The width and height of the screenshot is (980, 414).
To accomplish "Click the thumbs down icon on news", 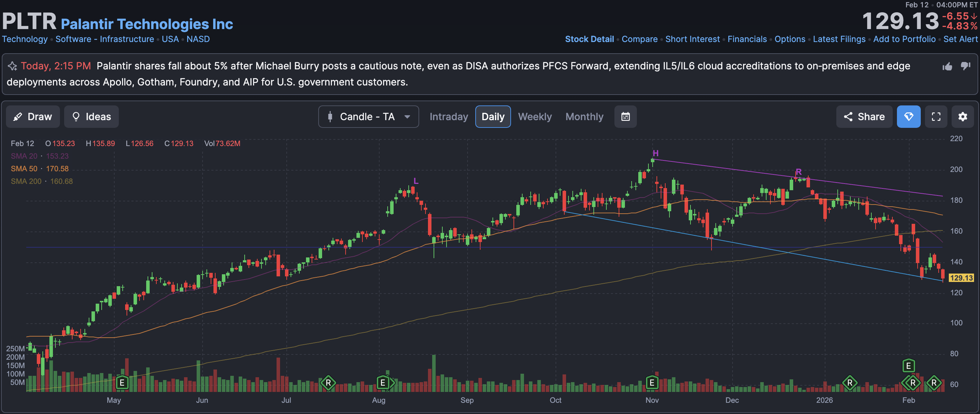I will point(966,66).
